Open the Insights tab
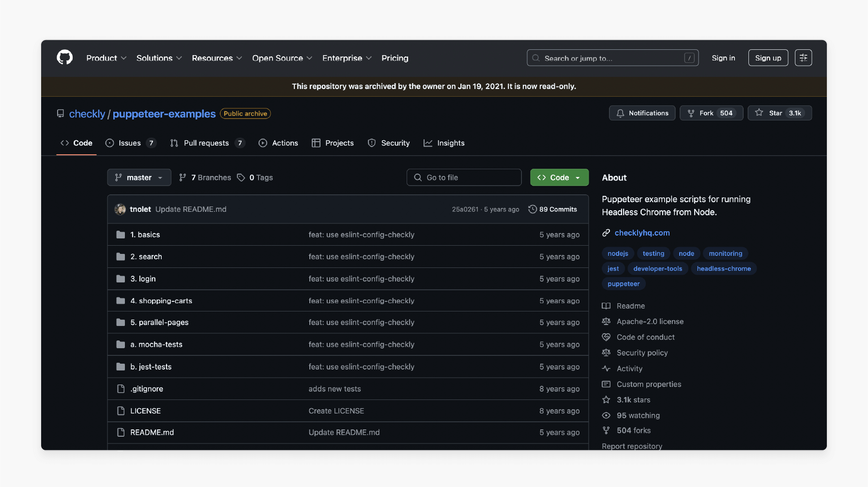Image resolution: width=868 pixels, height=487 pixels. [x=444, y=143]
